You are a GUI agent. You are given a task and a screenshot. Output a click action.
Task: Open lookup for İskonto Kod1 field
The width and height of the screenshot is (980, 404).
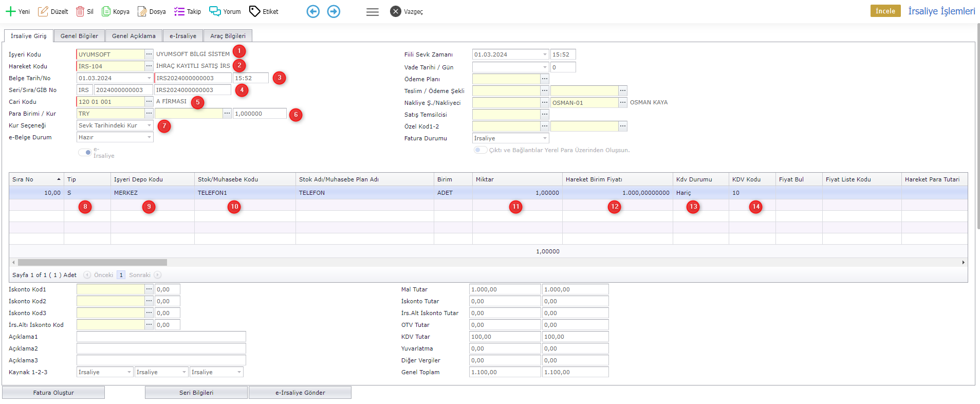[149, 289]
